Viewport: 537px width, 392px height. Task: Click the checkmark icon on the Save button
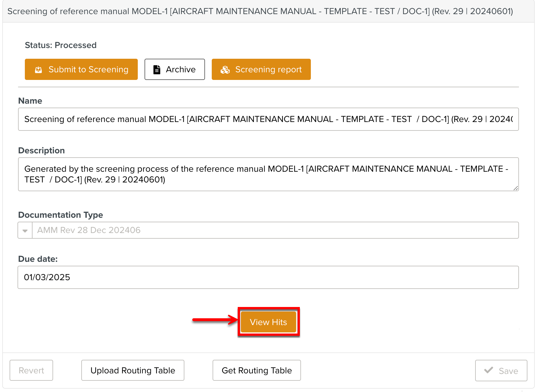(488, 370)
